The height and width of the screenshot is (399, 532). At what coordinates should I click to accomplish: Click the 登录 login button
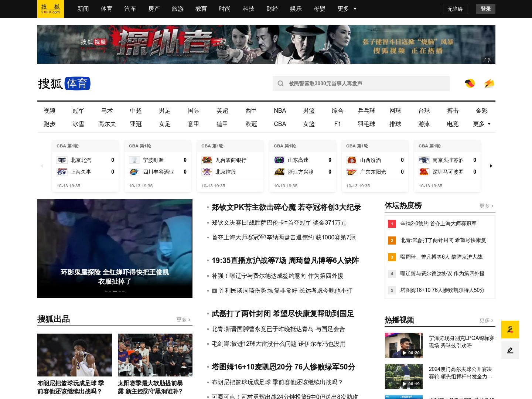click(486, 9)
